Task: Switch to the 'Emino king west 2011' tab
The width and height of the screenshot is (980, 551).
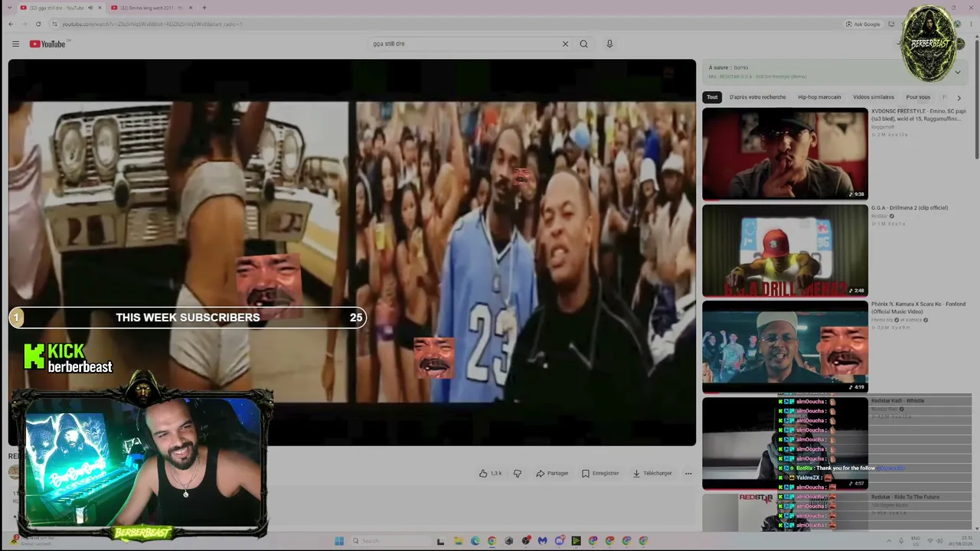Action: (x=150, y=8)
